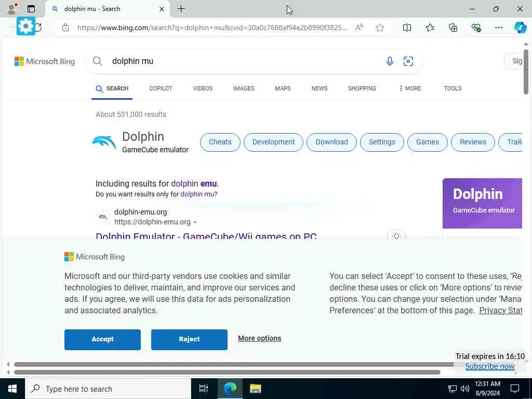Open Task View on taskbar
The width and height of the screenshot is (532, 399).
point(204,389)
